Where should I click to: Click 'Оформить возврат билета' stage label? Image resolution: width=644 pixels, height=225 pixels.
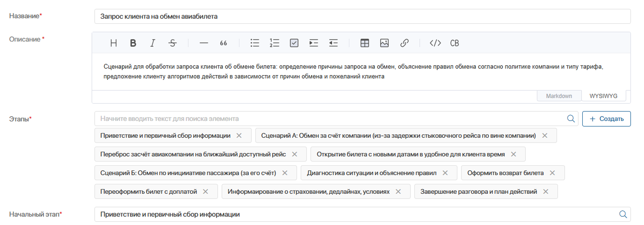[506, 173]
